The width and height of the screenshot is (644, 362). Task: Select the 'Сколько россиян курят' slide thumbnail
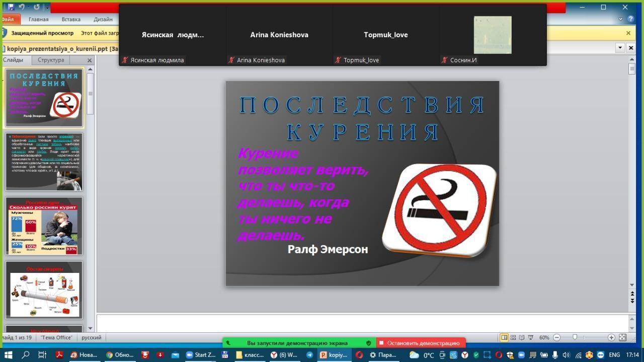click(x=44, y=226)
